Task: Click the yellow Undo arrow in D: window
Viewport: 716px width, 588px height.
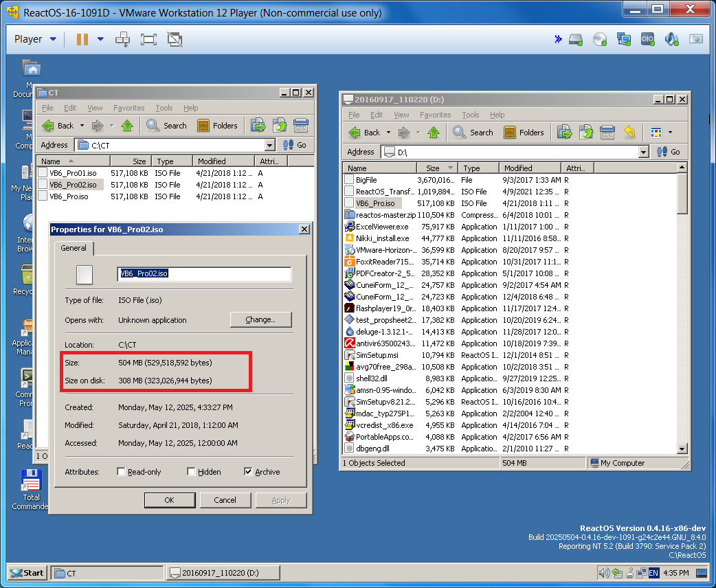Action: click(x=629, y=133)
